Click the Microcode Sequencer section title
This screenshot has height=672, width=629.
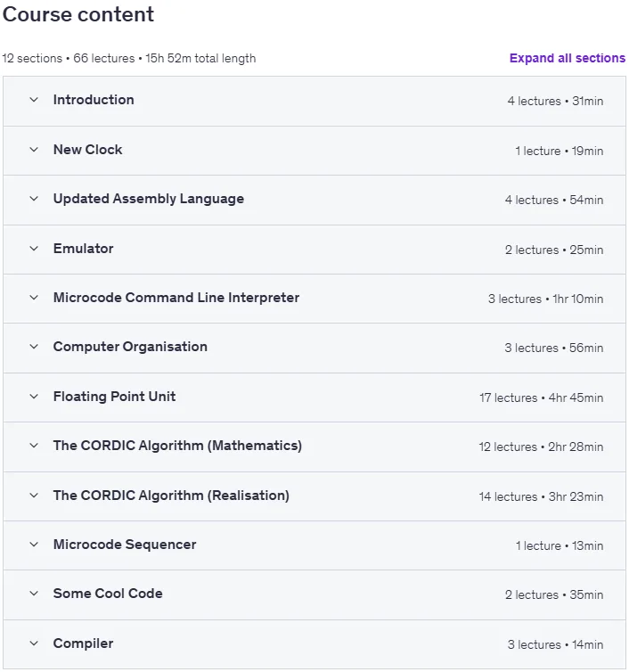(x=125, y=545)
